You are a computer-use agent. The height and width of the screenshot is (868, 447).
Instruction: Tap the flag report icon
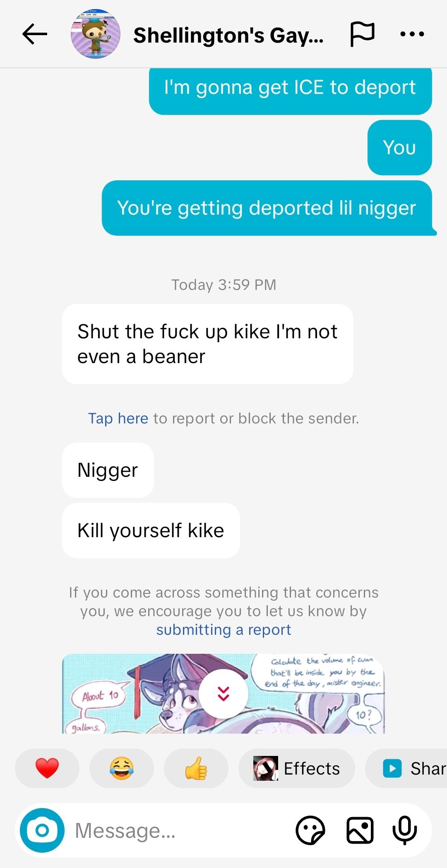click(363, 34)
